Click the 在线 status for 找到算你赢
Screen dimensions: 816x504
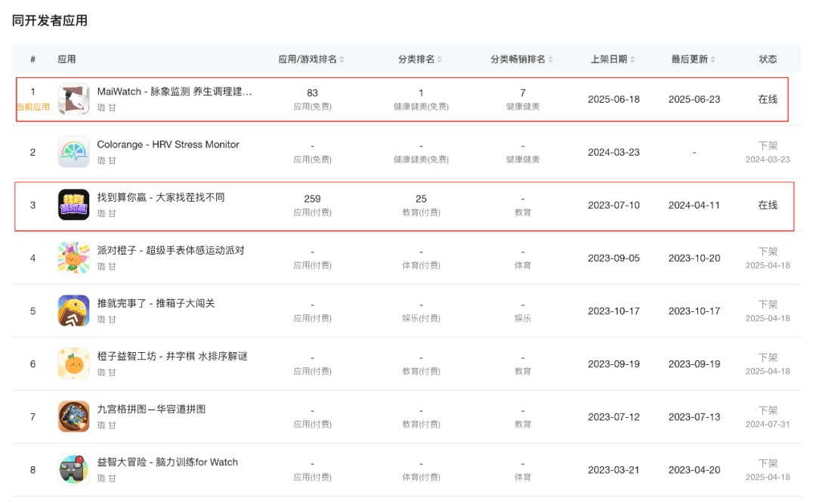tap(768, 205)
